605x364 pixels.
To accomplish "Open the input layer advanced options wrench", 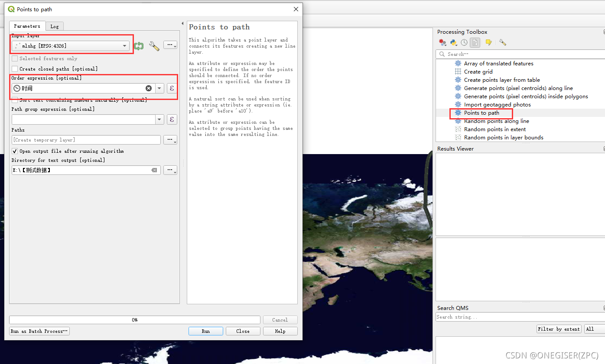I will [154, 46].
